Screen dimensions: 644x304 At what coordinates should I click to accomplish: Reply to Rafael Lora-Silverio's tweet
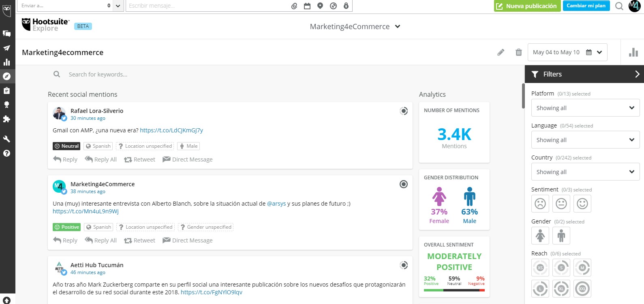65,159
